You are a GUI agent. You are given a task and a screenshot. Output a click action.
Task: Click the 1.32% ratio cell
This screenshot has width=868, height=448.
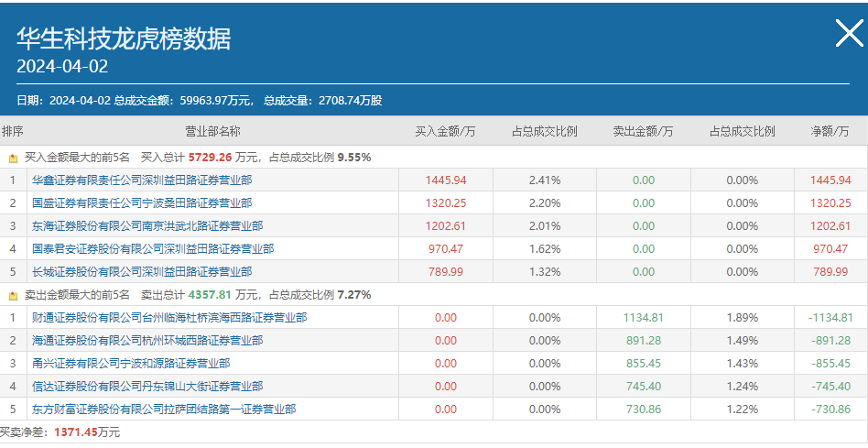[x=545, y=272]
